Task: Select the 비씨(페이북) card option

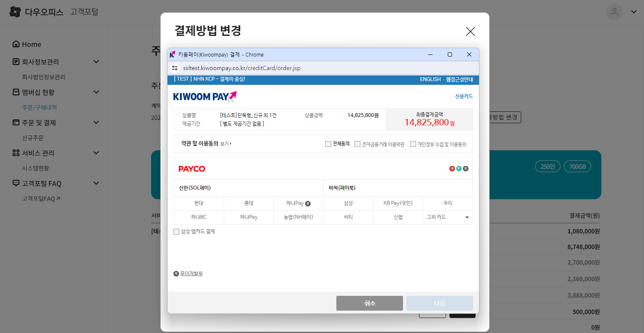Action: pos(398,188)
